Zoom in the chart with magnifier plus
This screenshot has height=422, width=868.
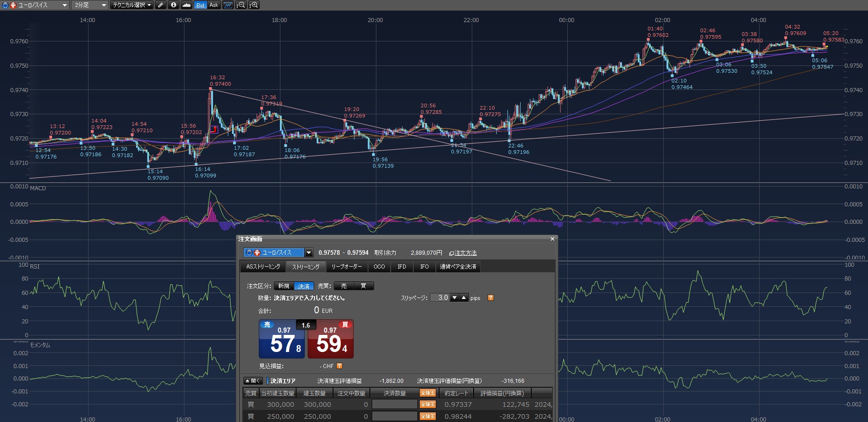(x=254, y=5)
